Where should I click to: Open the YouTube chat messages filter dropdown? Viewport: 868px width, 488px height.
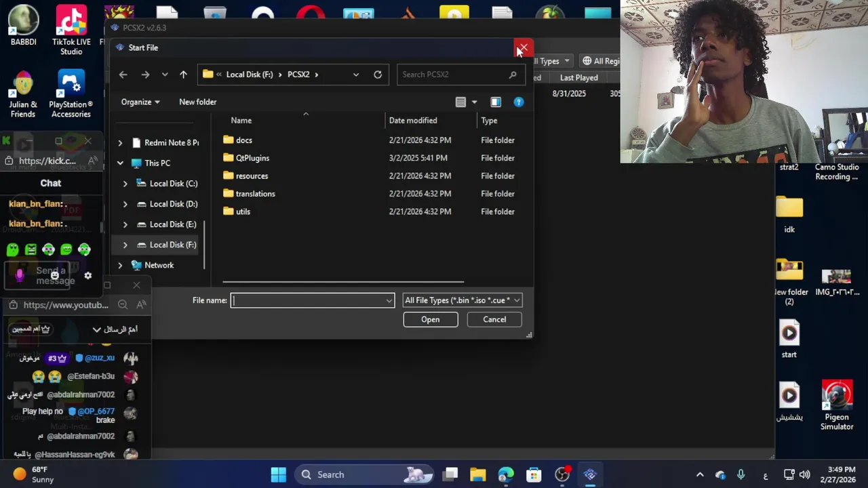[x=115, y=329]
